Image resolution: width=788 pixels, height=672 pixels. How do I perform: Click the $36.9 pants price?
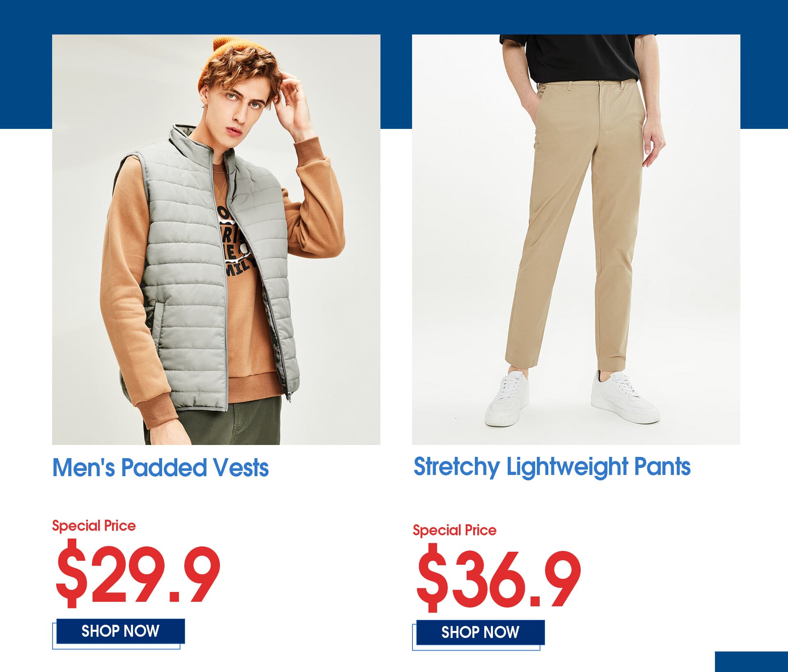tap(499, 578)
